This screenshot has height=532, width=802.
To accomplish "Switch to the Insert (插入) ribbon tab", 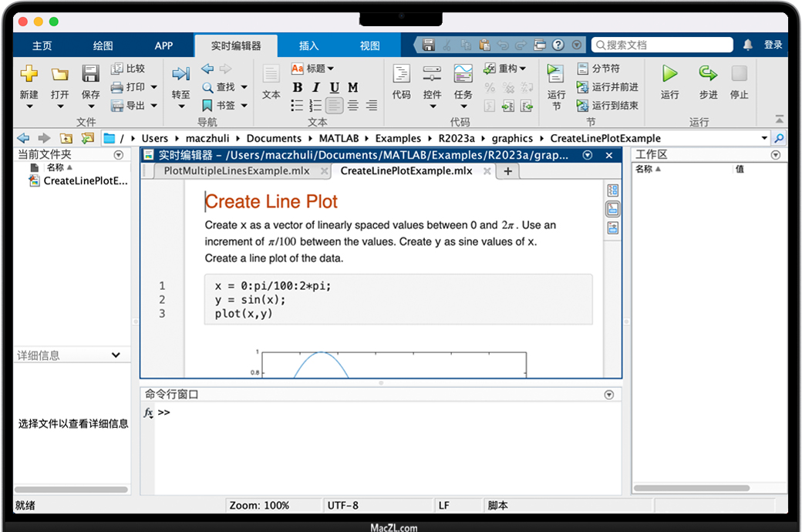I will [309, 45].
